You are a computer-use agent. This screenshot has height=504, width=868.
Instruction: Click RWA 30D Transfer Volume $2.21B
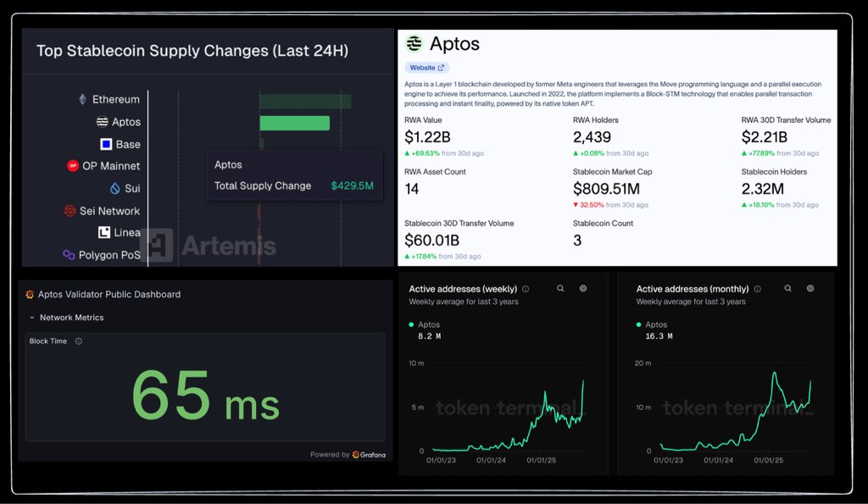click(764, 136)
